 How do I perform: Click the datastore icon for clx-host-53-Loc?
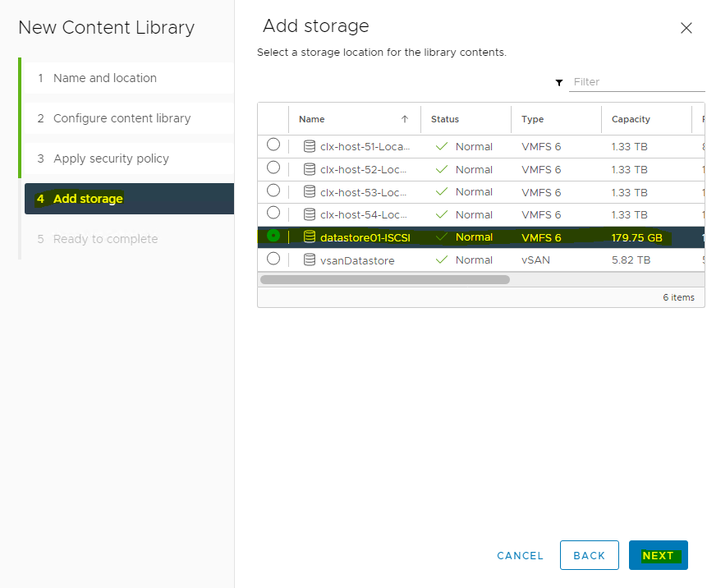pyautogui.click(x=310, y=191)
